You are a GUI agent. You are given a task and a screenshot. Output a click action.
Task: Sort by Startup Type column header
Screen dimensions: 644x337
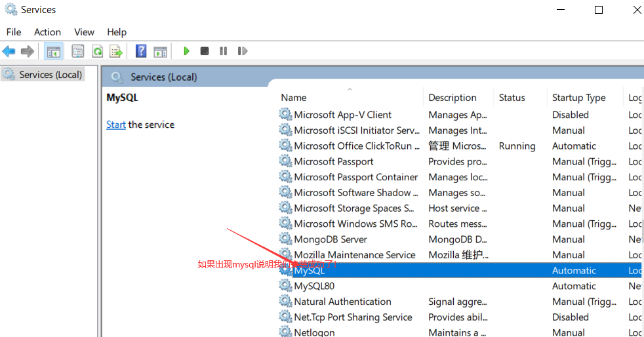[578, 98]
